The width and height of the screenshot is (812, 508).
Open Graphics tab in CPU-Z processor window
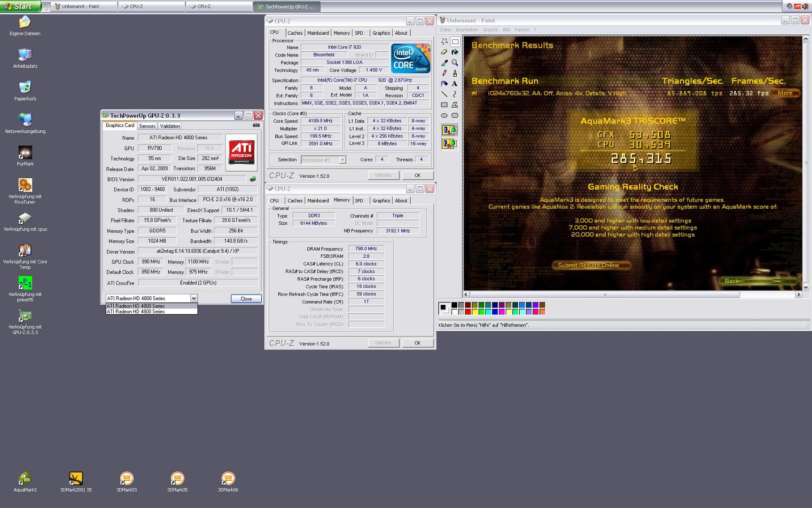[x=381, y=33]
